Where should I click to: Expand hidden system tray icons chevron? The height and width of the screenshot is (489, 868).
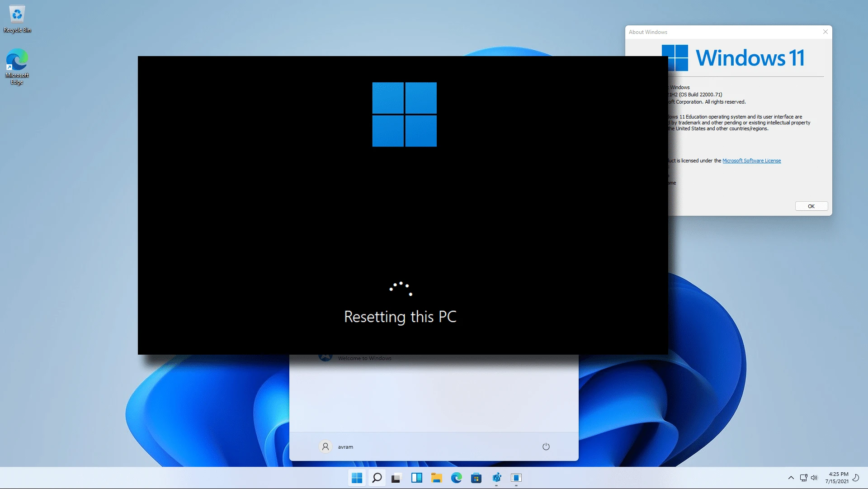pyautogui.click(x=791, y=478)
